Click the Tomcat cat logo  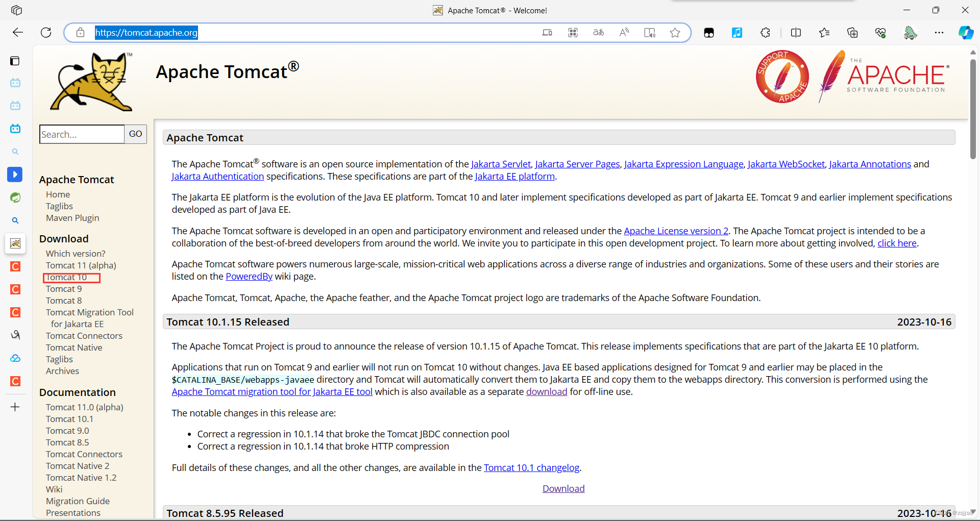[x=91, y=82]
